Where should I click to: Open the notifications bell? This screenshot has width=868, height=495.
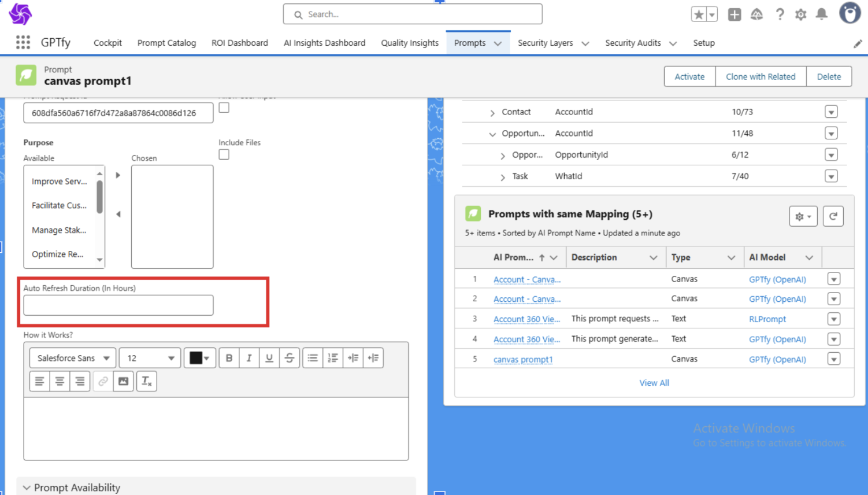click(x=821, y=14)
